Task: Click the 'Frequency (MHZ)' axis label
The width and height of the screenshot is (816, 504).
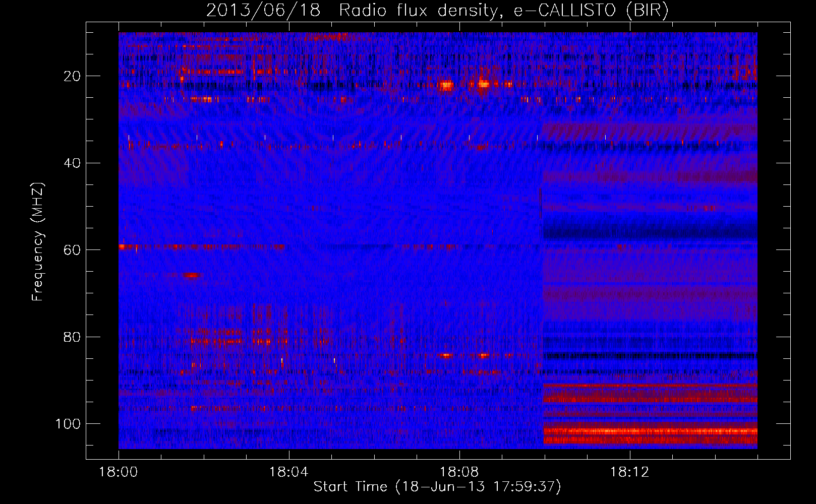Action: tap(38, 242)
